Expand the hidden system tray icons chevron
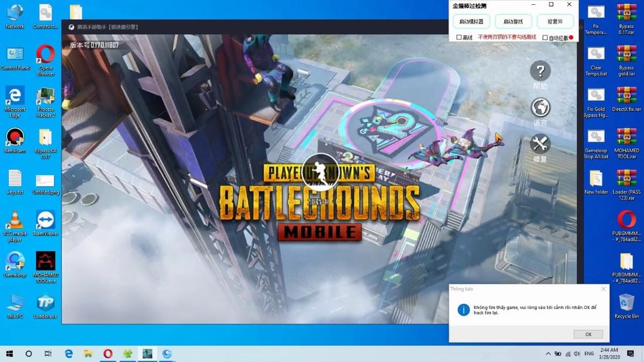The height and width of the screenshot is (362, 644). click(548, 354)
